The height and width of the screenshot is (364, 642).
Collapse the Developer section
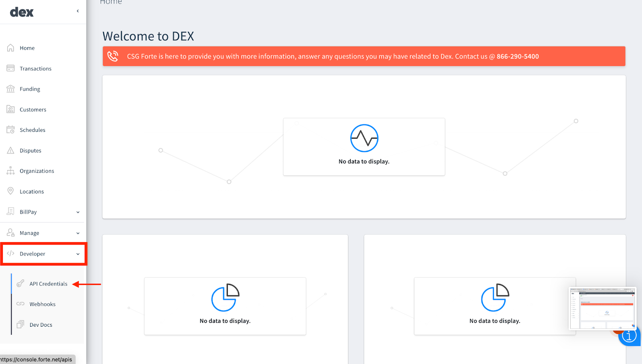tap(77, 253)
